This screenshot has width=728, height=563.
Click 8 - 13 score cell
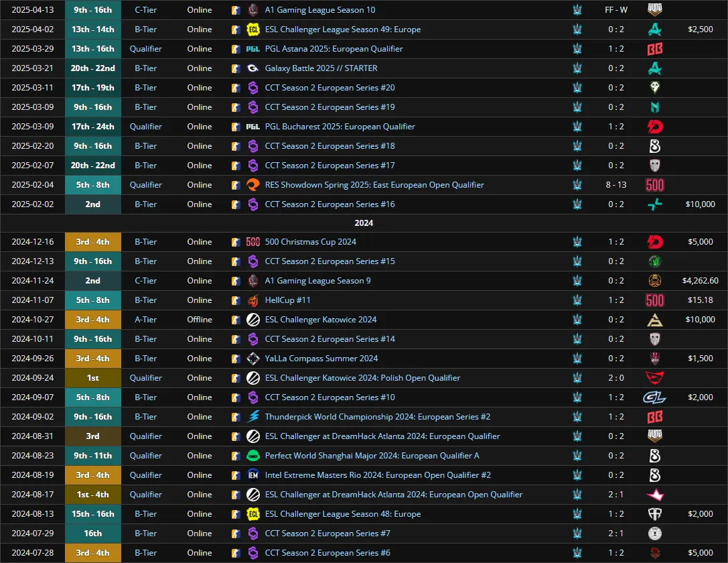616,185
